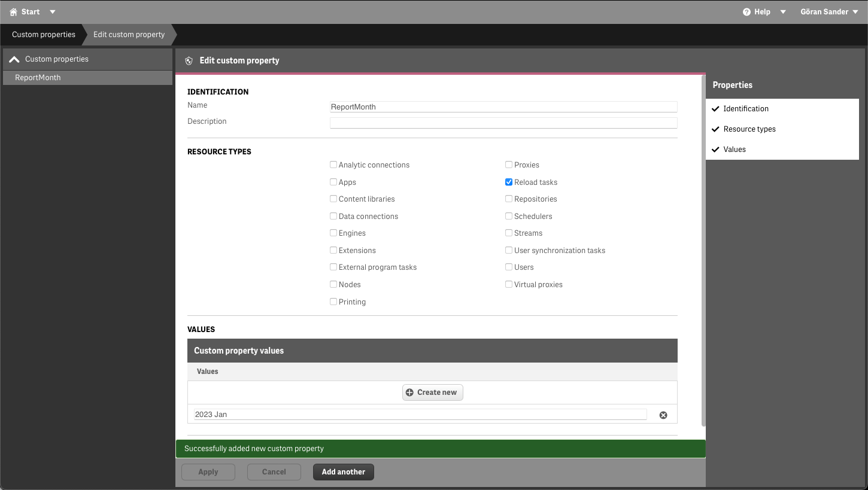868x490 pixels.
Task: Toggle Resource types in Properties panel
Action: pos(782,129)
